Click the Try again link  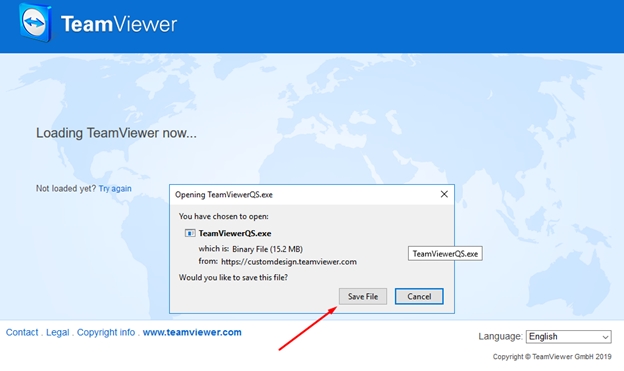coord(115,188)
